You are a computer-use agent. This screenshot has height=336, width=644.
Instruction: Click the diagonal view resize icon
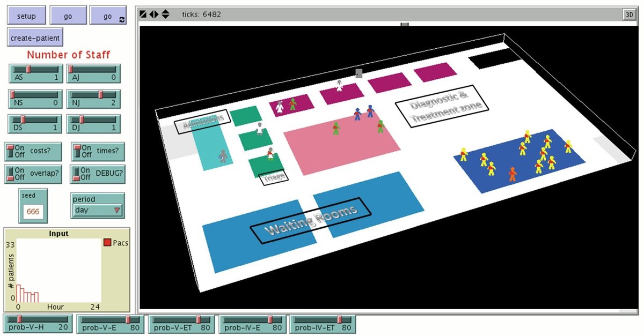pyautogui.click(x=143, y=14)
